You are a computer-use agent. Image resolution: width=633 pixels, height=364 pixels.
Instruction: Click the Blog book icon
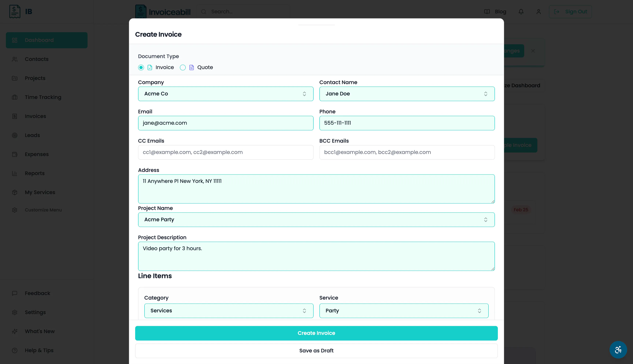pyautogui.click(x=487, y=12)
